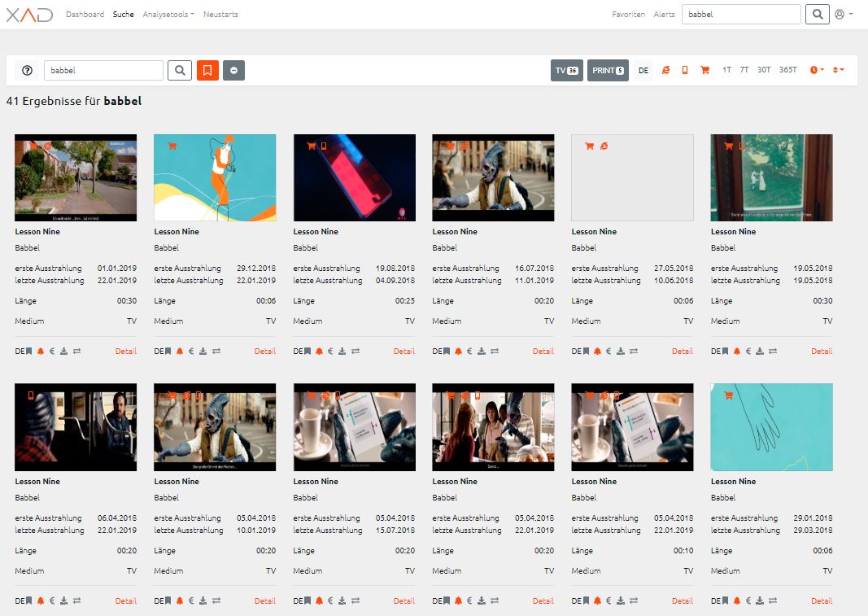Open Detail for spot first aired 29.12.2018
The width and height of the screenshot is (868, 616).
[x=265, y=352]
